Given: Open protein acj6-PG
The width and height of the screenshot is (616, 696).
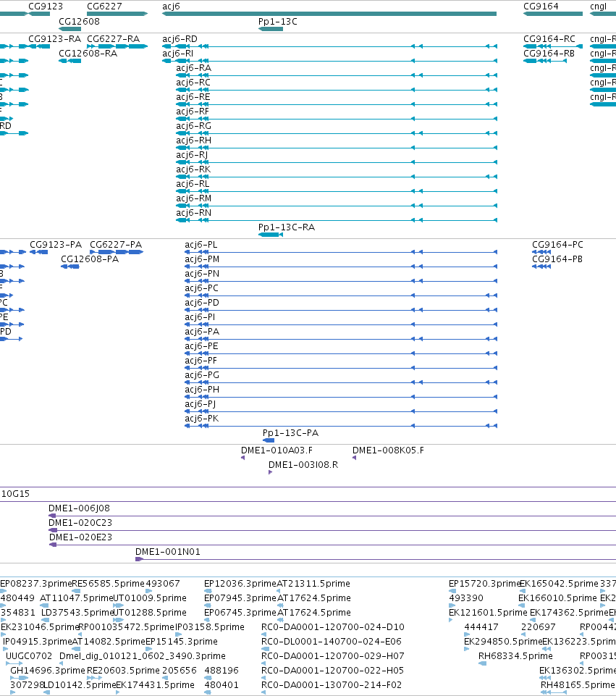Looking at the screenshot, I should [x=202, y=375].
